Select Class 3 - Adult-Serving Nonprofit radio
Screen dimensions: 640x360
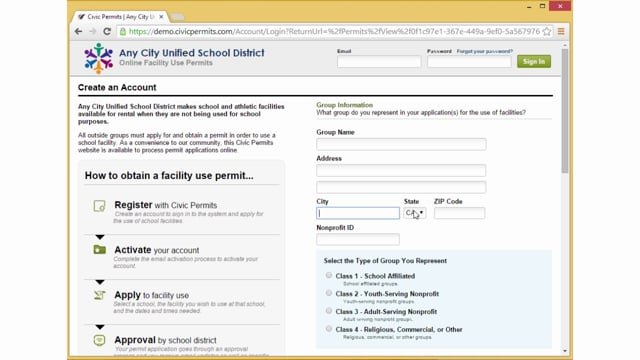(329, 311)
